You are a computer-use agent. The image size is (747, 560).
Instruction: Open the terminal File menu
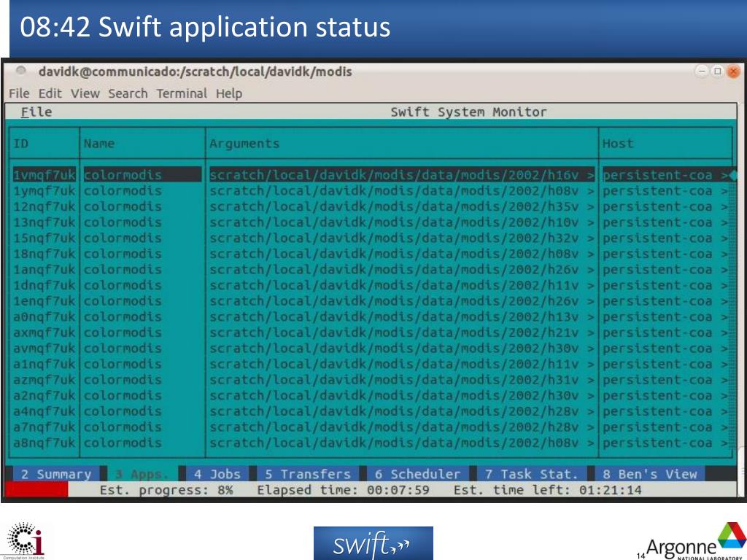19,93
